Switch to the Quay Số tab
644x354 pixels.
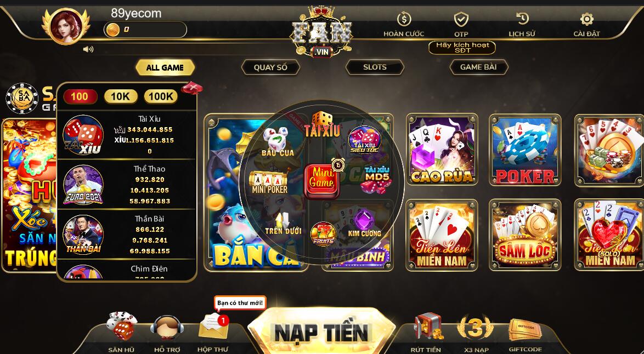(270, 67)
